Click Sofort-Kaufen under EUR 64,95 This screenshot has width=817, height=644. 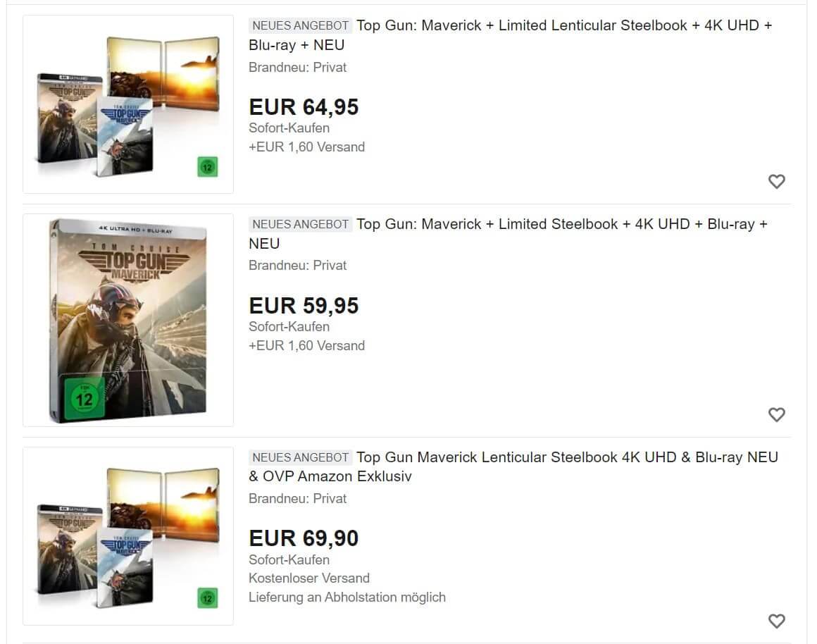click(289, 128)
